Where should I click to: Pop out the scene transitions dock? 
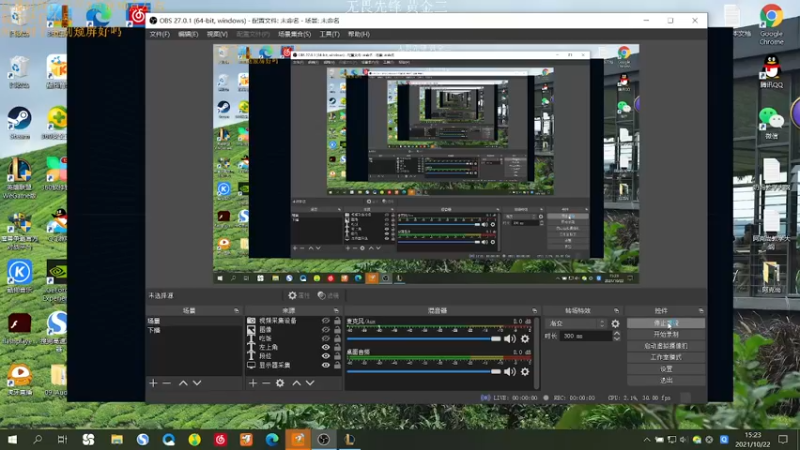pyautogui.click(x=616, y=311)
